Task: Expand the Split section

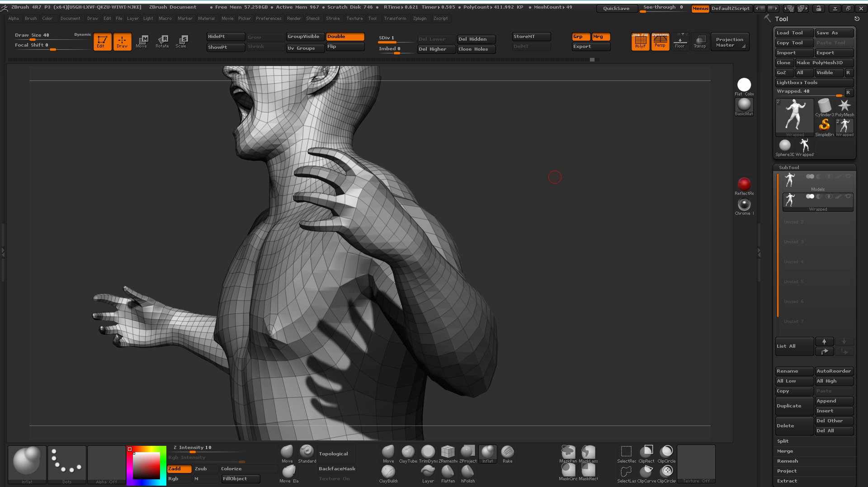Action: click(x=783, y=441)
